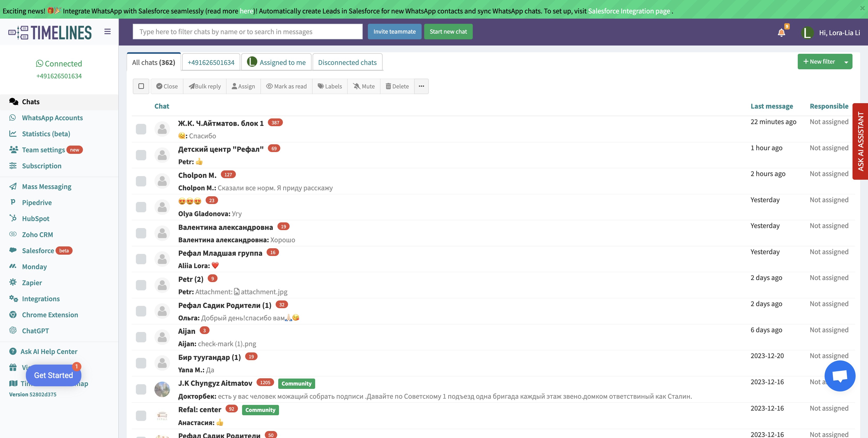Switch to the Assigned to me tab

click(276, 62)
